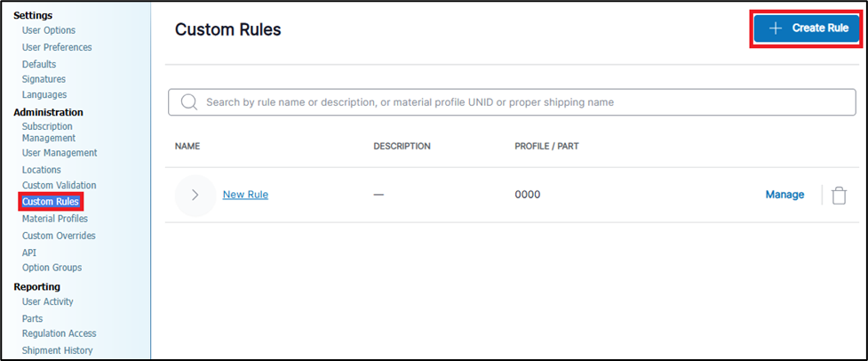The height and width of the screenshot is (361, 868).
Task: Open Defaults in the Settings menu
Action: (39, 64)
